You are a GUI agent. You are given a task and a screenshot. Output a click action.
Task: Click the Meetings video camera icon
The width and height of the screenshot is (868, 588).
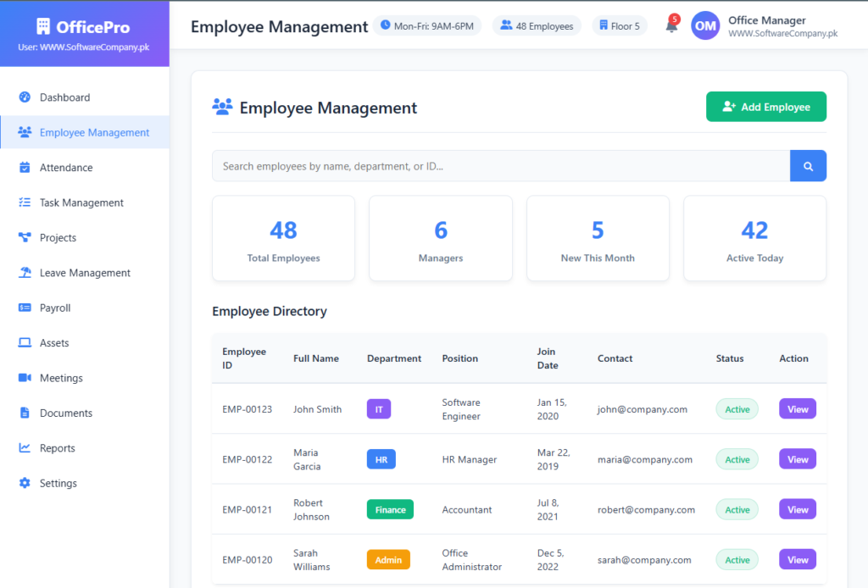(25, 378)
